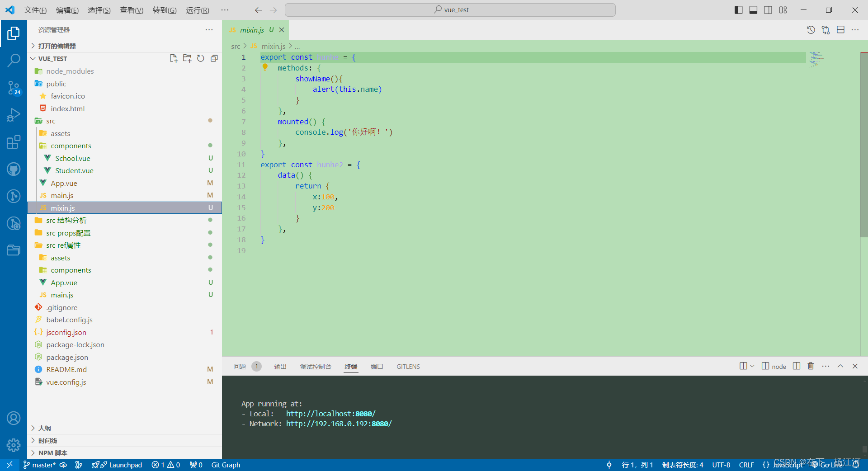Open the Edit menu
868x471 pixels.
tap(67, 10)
